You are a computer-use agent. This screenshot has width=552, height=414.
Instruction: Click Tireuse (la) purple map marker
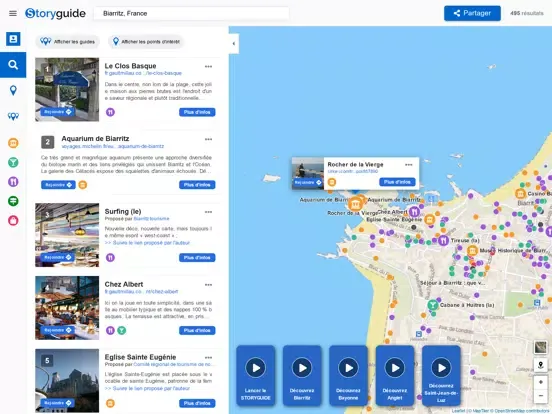coord(443,240)
